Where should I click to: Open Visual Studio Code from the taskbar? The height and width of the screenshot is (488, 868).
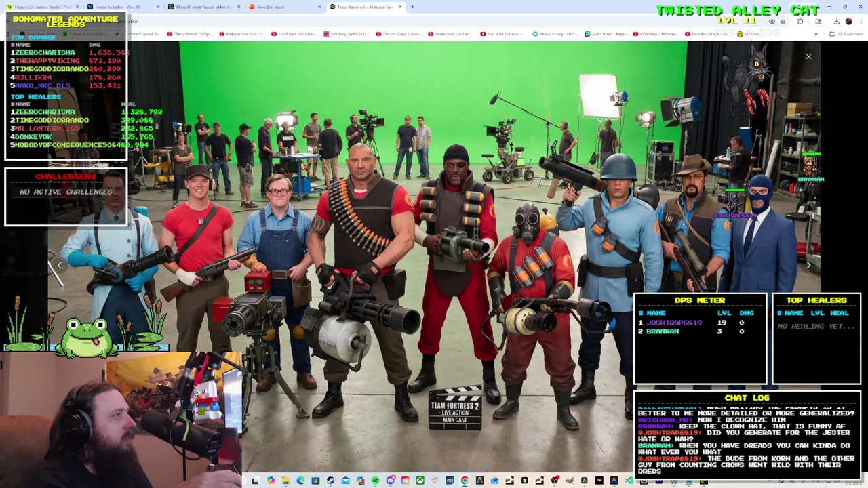pos(629,481)
